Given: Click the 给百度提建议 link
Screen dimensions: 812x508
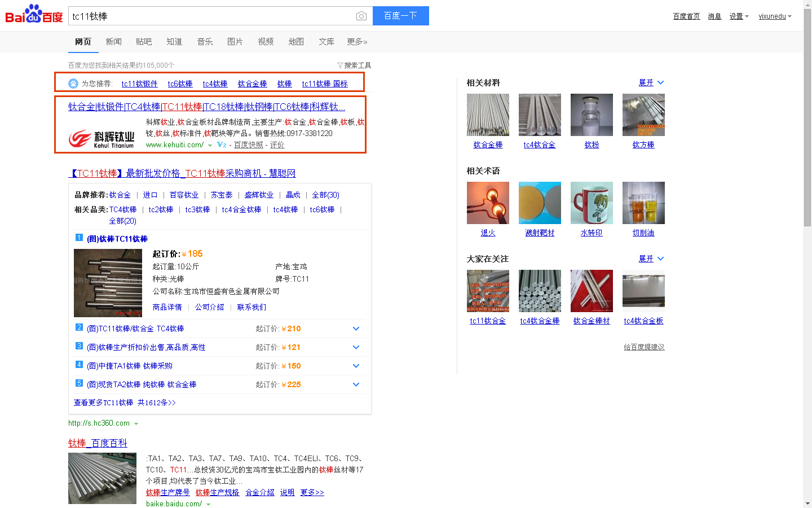Looking at the screenshot, I should 644,347.
